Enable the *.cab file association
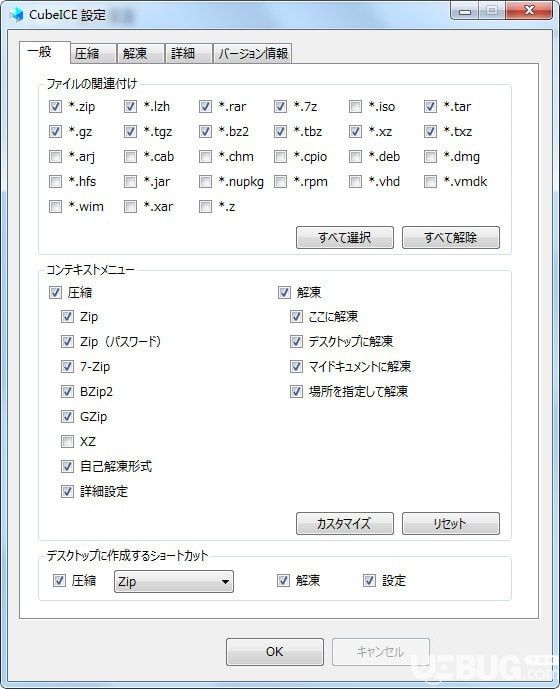This screenshot has width=560, height=689. point(130,156)
